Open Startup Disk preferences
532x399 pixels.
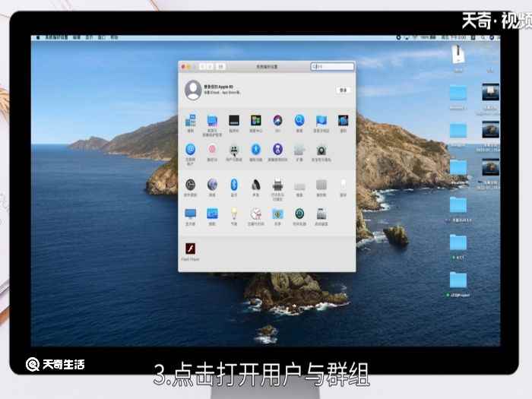(321, 214)
